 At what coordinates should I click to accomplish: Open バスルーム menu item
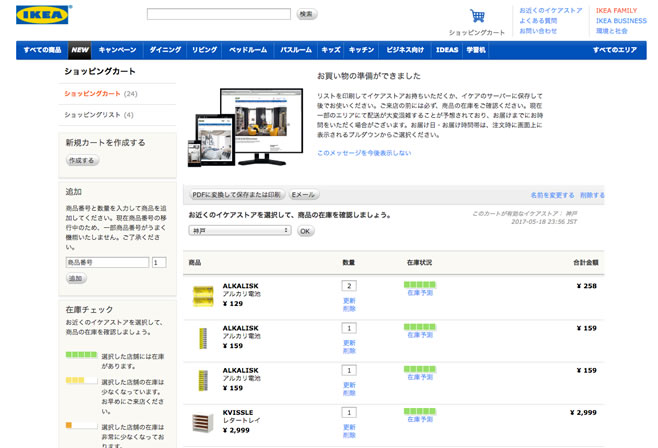pos(296,50)
